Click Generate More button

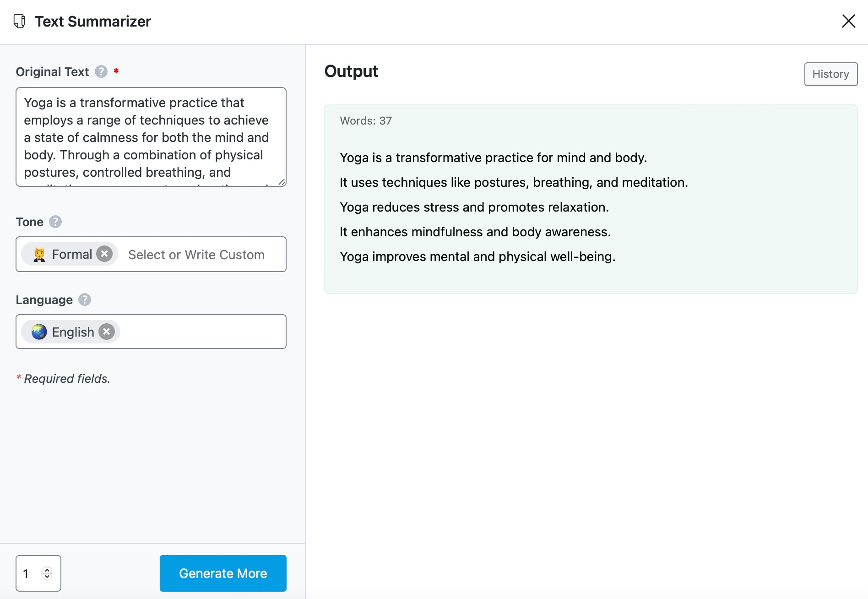pyautogui.click(x=223, y=573)
